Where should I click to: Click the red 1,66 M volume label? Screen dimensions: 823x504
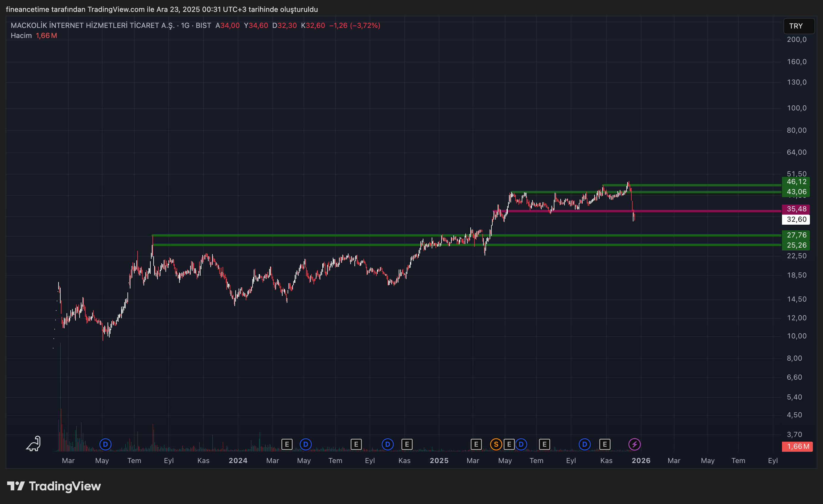798,446
